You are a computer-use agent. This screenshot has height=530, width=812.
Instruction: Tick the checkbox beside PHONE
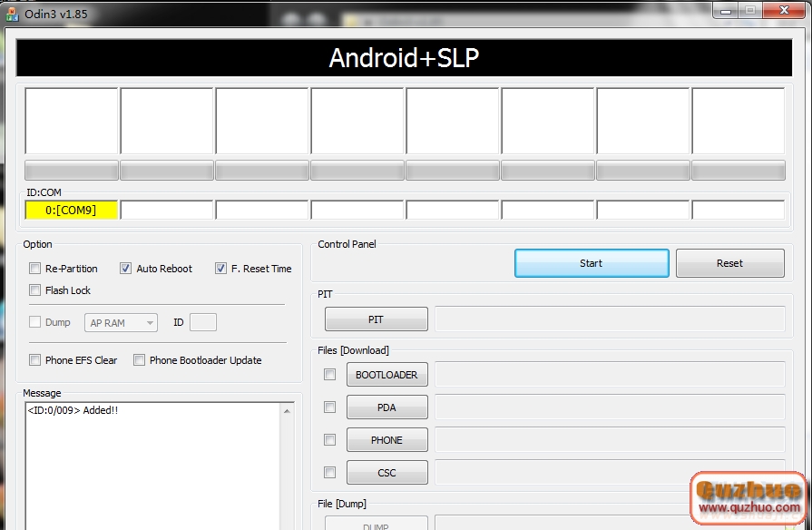point(329,440)
